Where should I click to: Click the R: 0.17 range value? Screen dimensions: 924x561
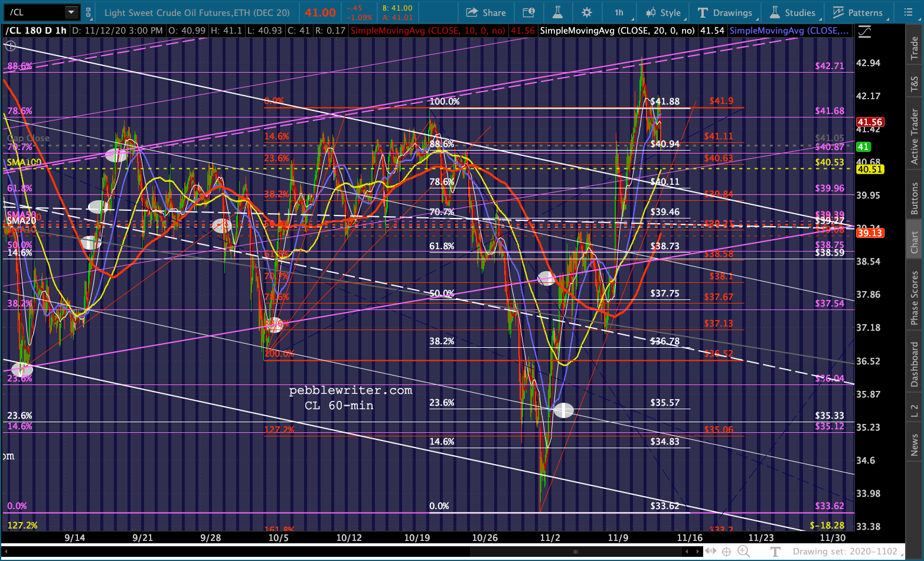331,30
